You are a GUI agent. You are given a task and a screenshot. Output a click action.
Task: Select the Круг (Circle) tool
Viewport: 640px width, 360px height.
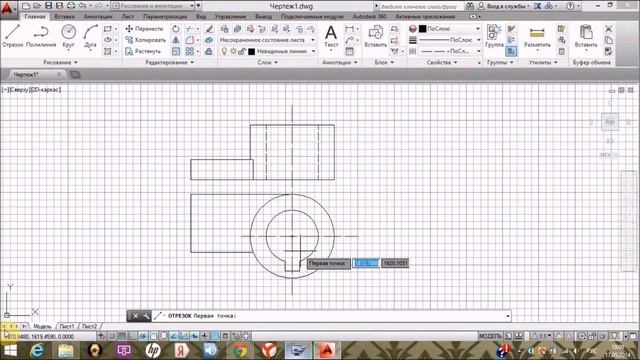(68, 36)
